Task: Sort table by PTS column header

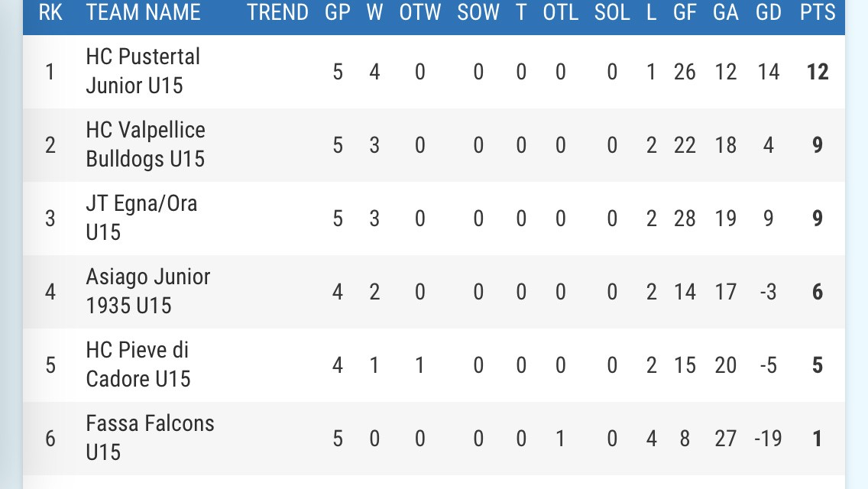Action: tap(818, 12)
